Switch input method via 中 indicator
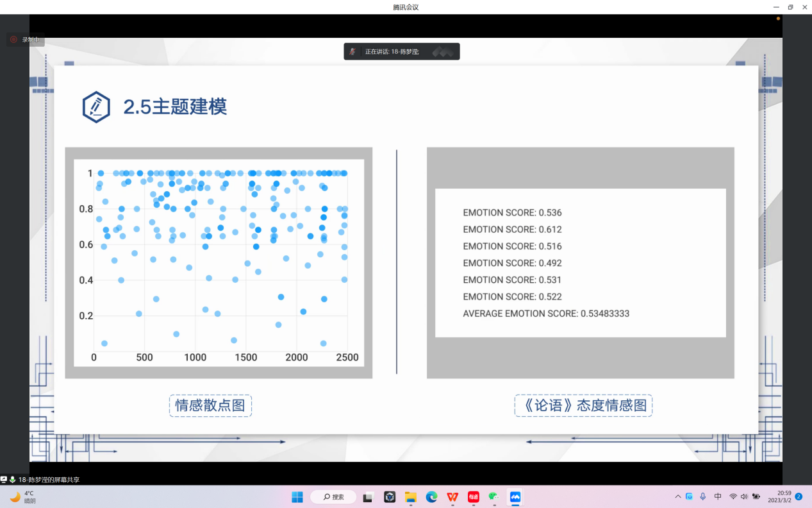812x508 pixels. (x=718, y=497)
